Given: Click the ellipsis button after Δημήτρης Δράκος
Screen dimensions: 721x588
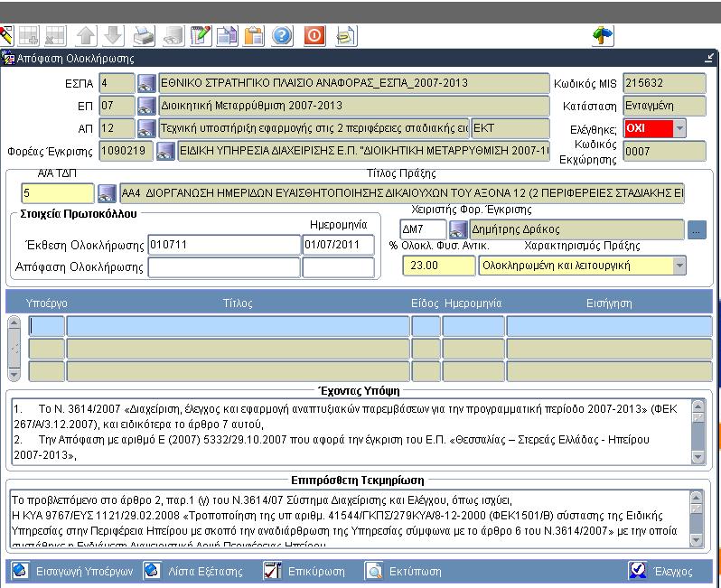Looking at the screenshot, I should click(x=697, y=229).
